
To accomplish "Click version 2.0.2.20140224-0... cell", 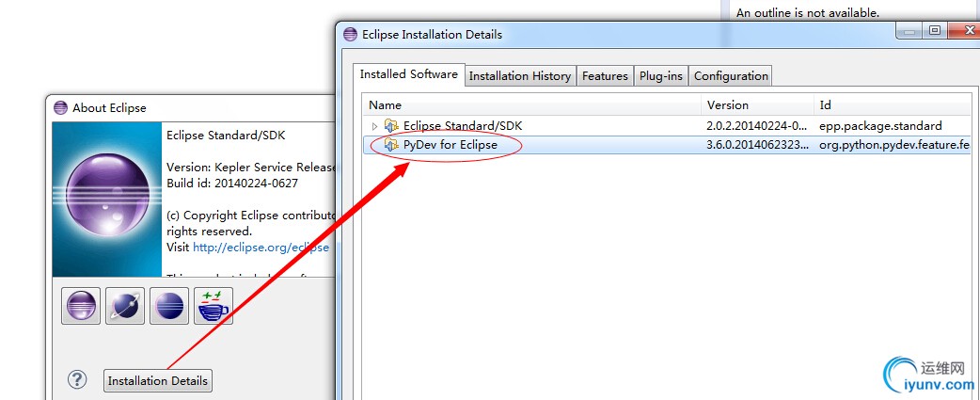I will (756, 126).
